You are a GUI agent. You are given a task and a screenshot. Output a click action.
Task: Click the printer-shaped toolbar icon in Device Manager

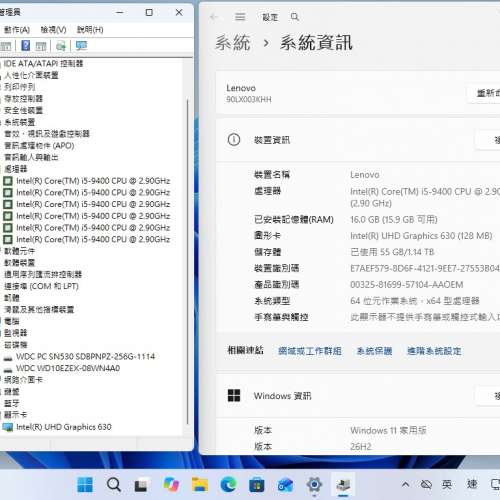61,45
